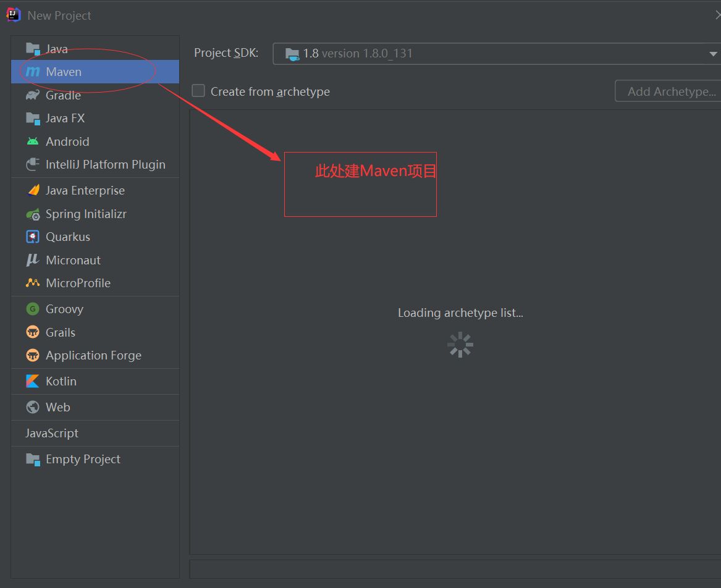This screenshot has height=588, width=721.
Task: Click the Groovy green icon
Action: coord(33,309)
